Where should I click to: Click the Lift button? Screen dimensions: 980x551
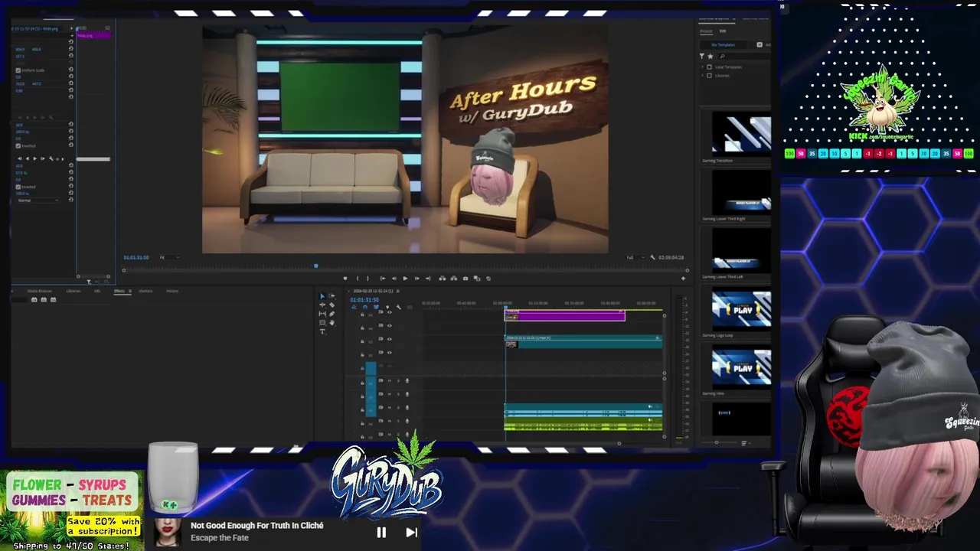(443, 279)
